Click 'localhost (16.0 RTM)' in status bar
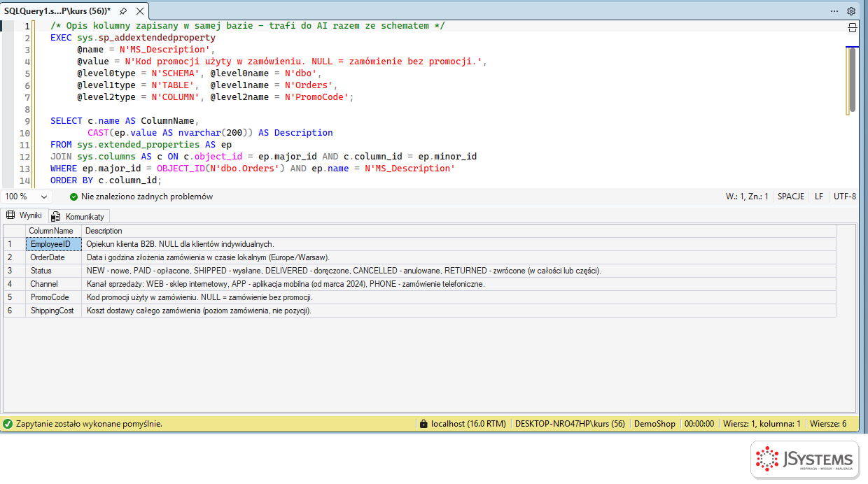 468,424
